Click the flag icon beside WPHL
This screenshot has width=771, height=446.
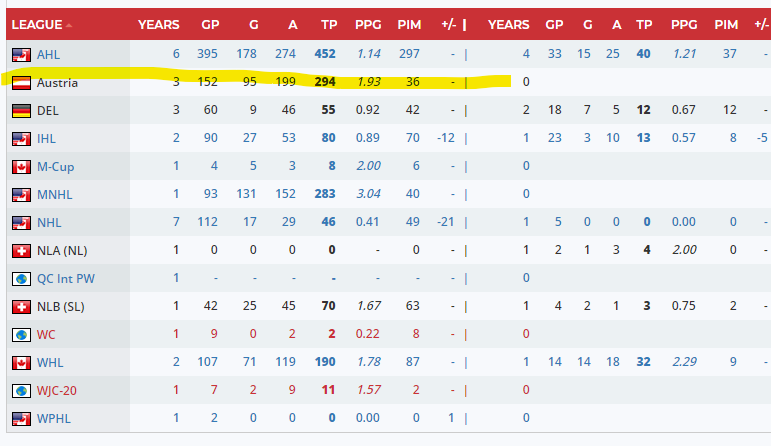(20, 418)
